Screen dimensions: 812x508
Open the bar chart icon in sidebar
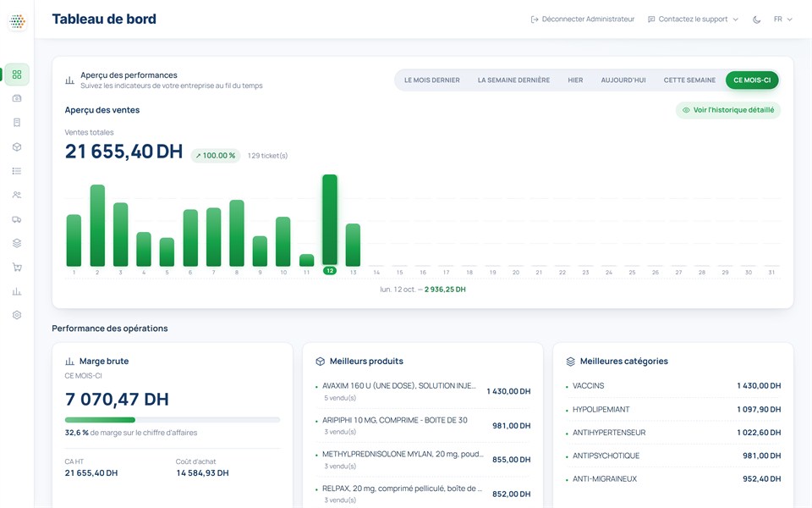pos(17,292)
